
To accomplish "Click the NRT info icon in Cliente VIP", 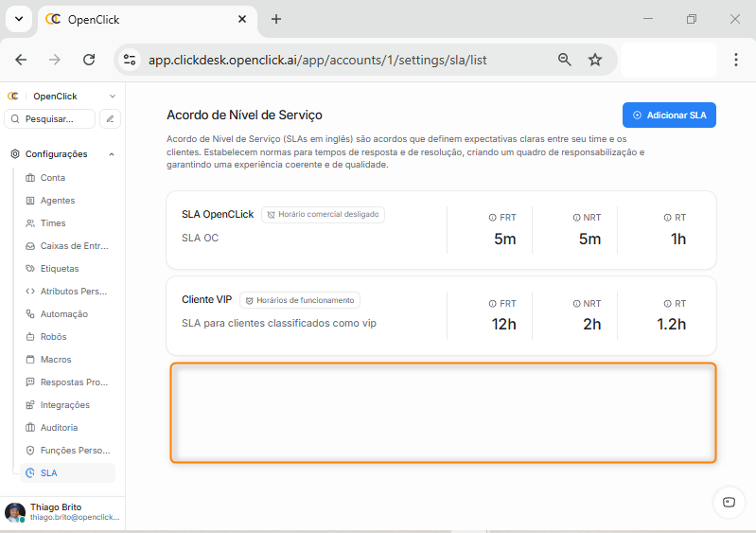I will tap(576, 304).
